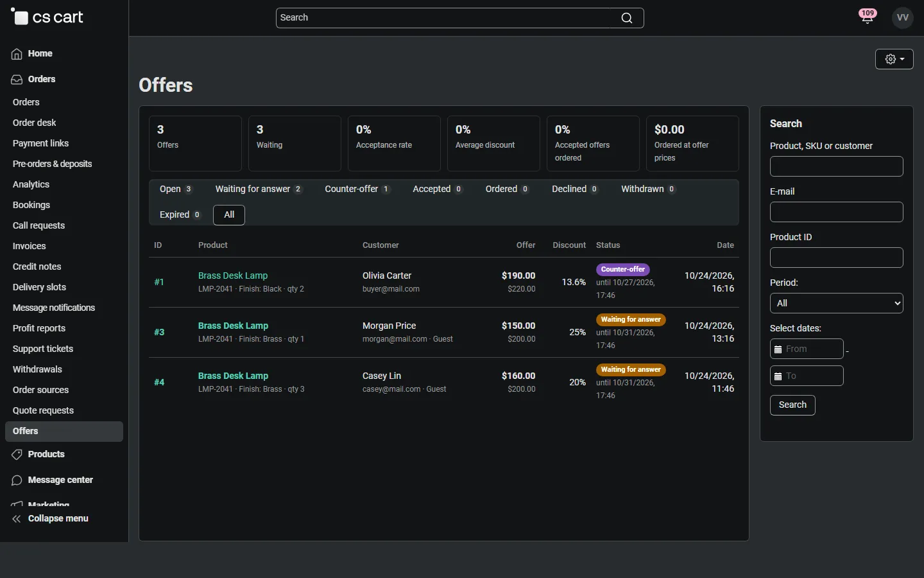The height and width of the screenshot is (578, 924).
Task: Sort by the Discount column header
Action: (569, 245)
